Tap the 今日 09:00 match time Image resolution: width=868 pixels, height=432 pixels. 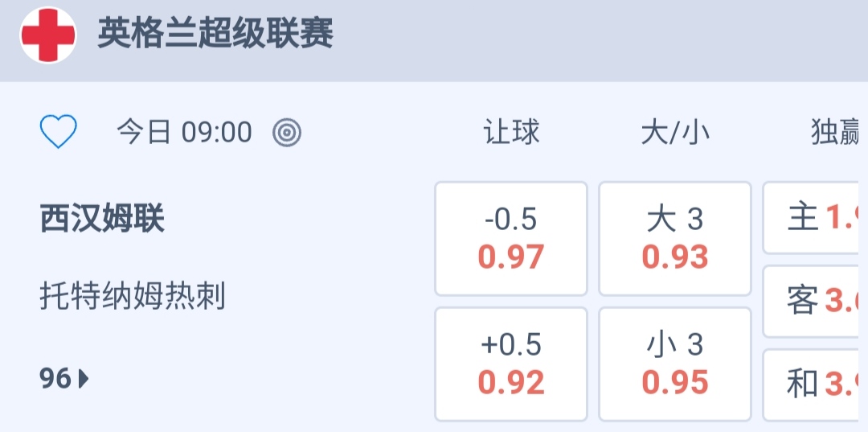(185, 132)
